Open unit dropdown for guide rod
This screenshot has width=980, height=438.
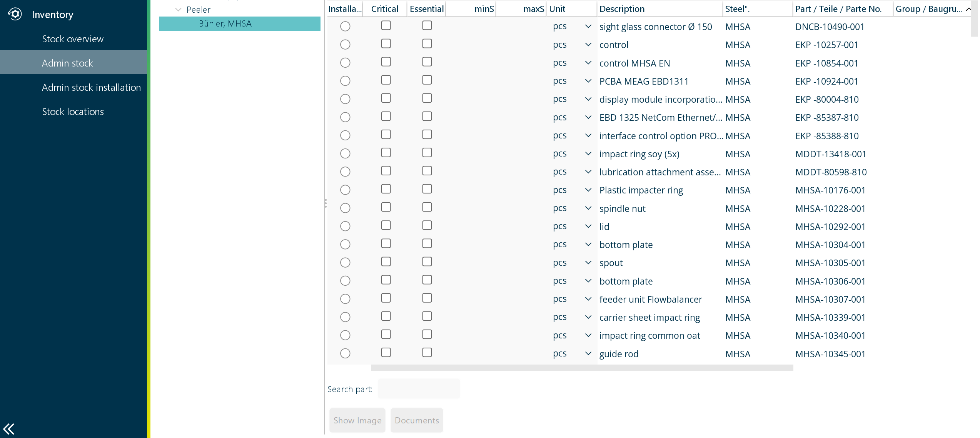(588, 353)
